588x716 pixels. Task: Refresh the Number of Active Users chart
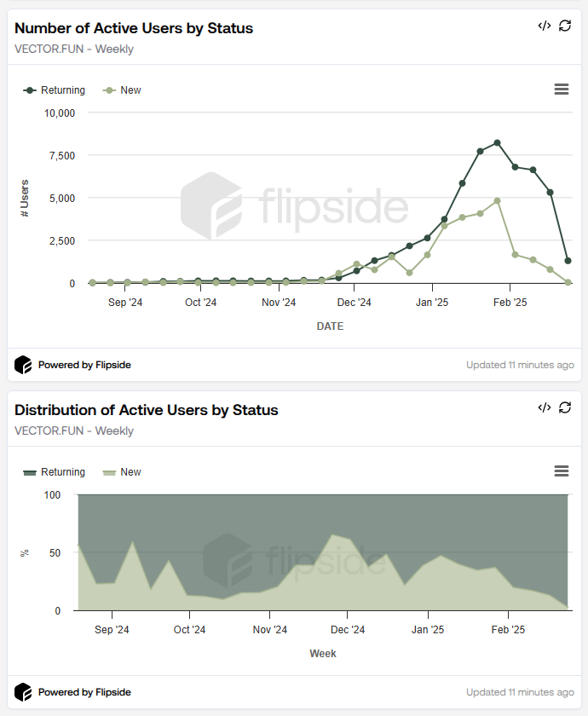(x=565, y=26)
